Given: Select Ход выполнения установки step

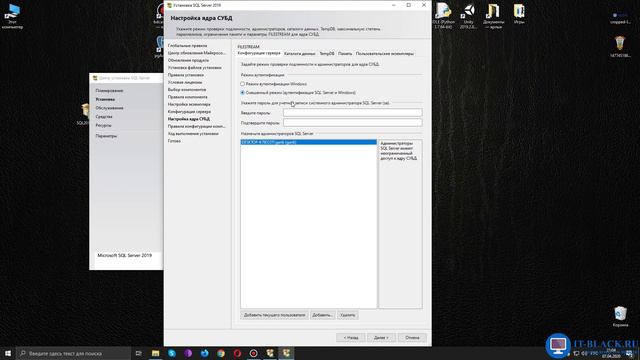Looking at the screenshot, I should (x=193, y=134).
